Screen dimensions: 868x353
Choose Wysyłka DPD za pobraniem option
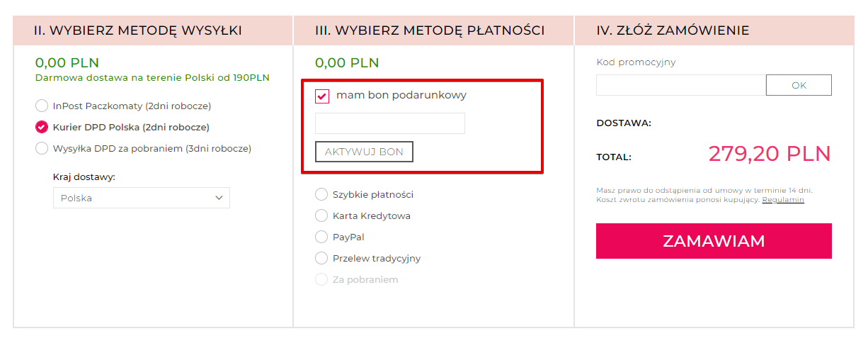click(x=42, y=149)
